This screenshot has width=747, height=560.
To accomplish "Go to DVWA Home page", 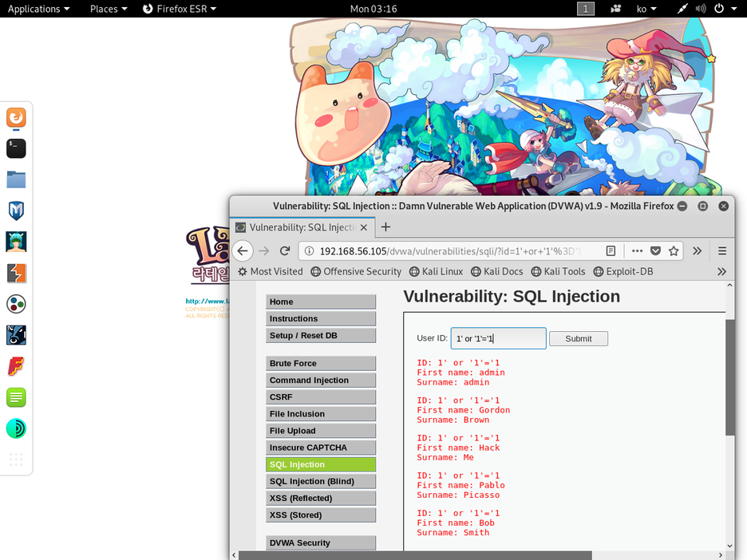I will tap(321, 302).
